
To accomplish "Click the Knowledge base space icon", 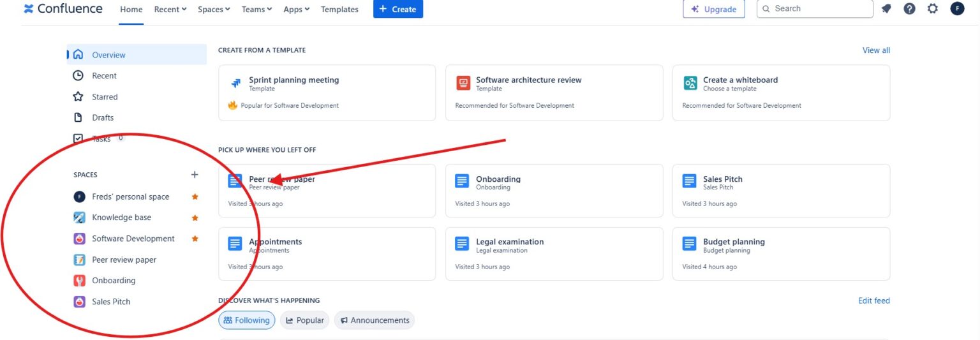I will coord(79,218).
